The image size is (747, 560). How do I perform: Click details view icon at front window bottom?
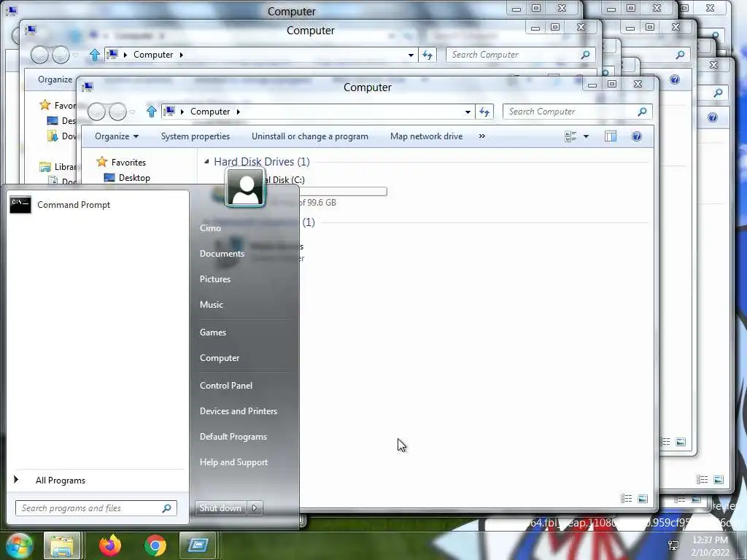coord(626,499)
